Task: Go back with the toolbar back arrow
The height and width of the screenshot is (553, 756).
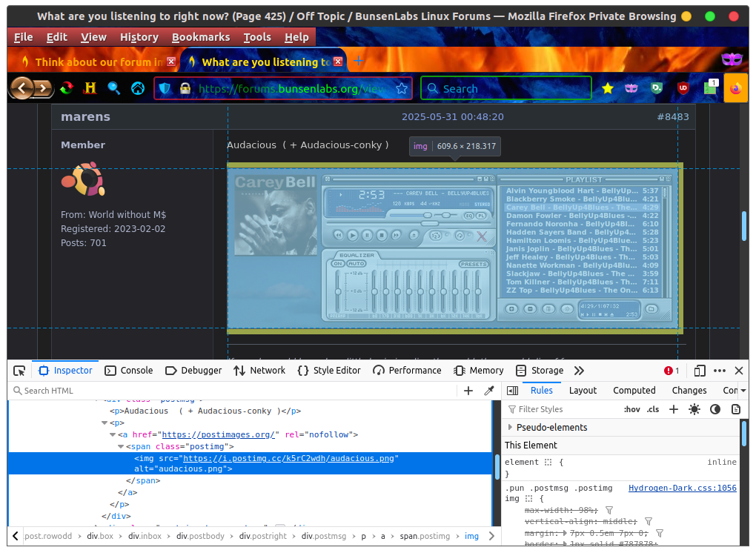Action: click(21, 87)
